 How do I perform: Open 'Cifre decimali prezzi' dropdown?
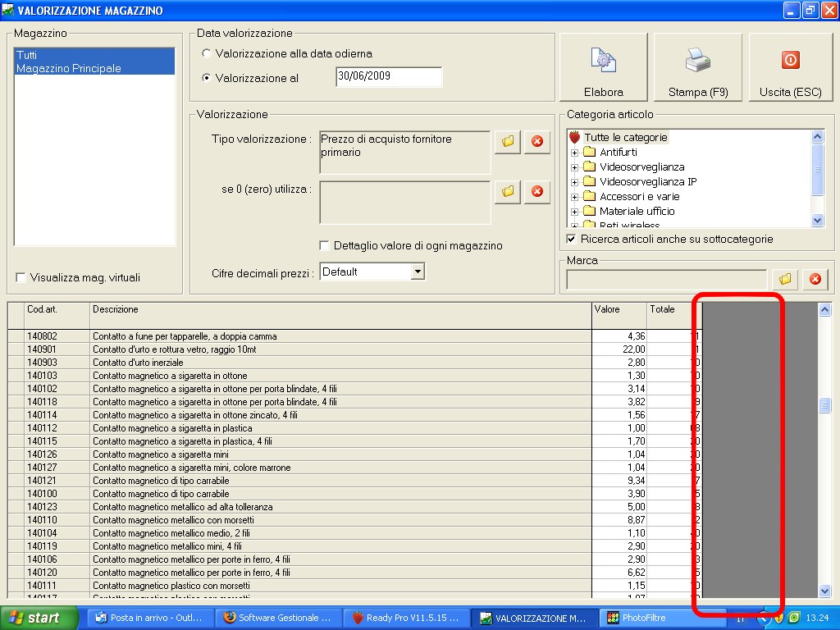point(418,272)
